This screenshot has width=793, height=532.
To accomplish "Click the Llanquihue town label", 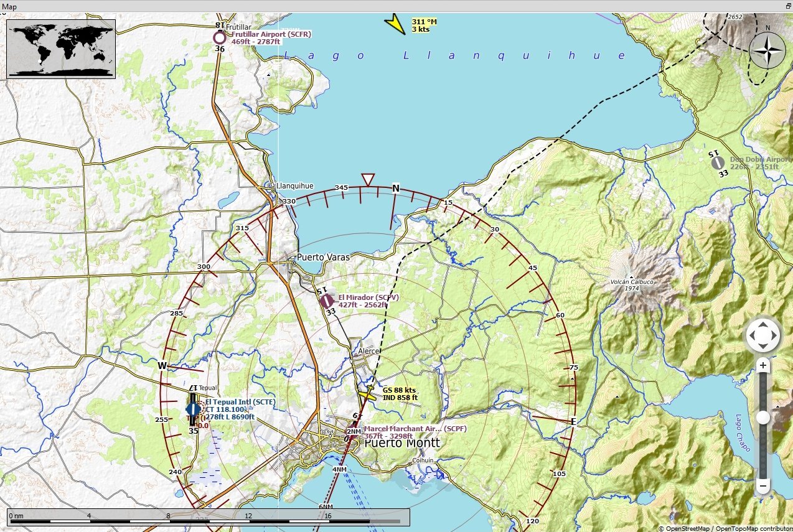I will [x=295, y=186].
